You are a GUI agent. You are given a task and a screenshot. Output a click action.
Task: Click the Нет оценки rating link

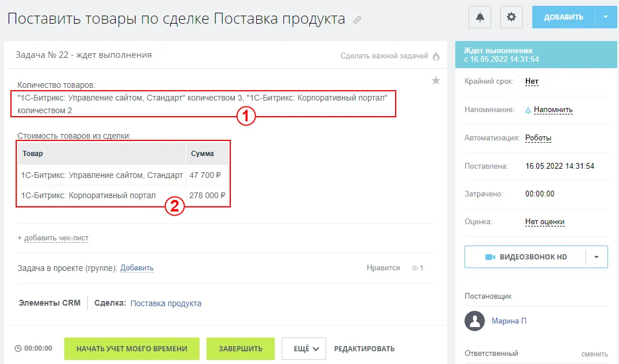point(544,222)
